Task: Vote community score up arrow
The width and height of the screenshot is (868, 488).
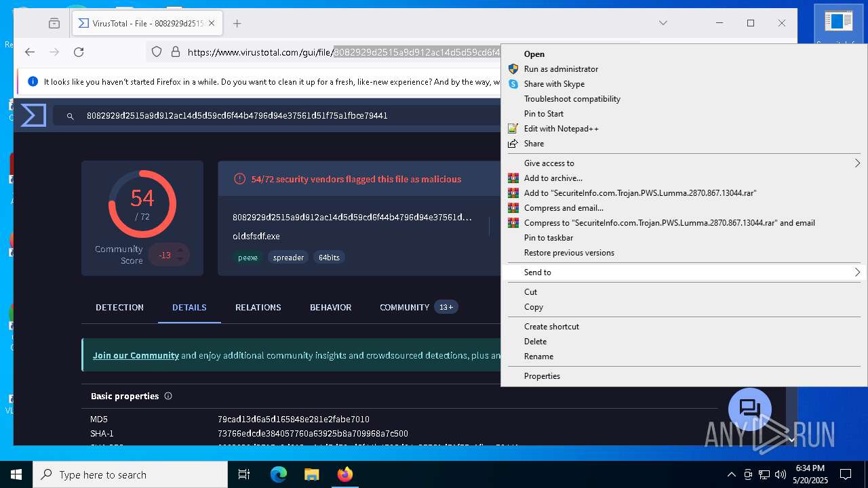Action: tap(180, 250)
